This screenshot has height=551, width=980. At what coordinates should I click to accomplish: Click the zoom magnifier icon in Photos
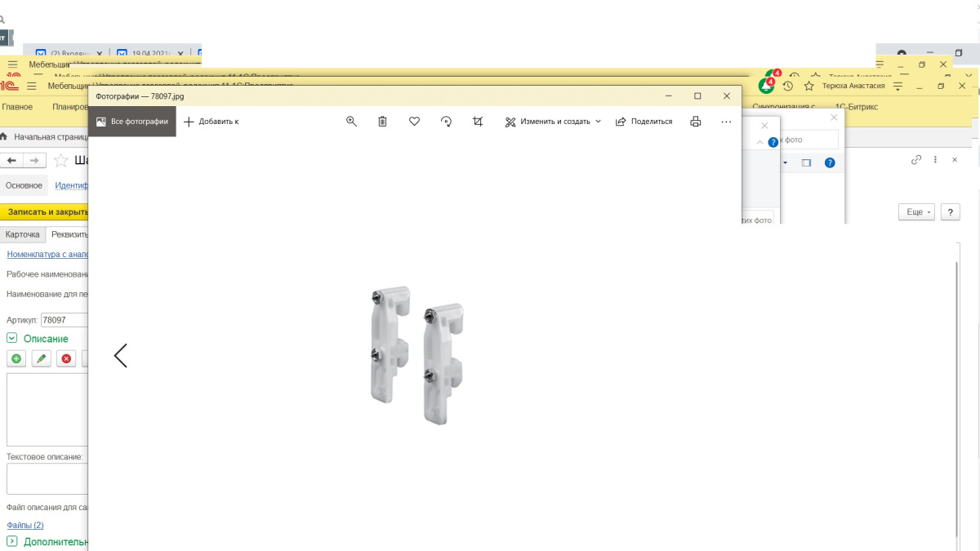[351, 122]
